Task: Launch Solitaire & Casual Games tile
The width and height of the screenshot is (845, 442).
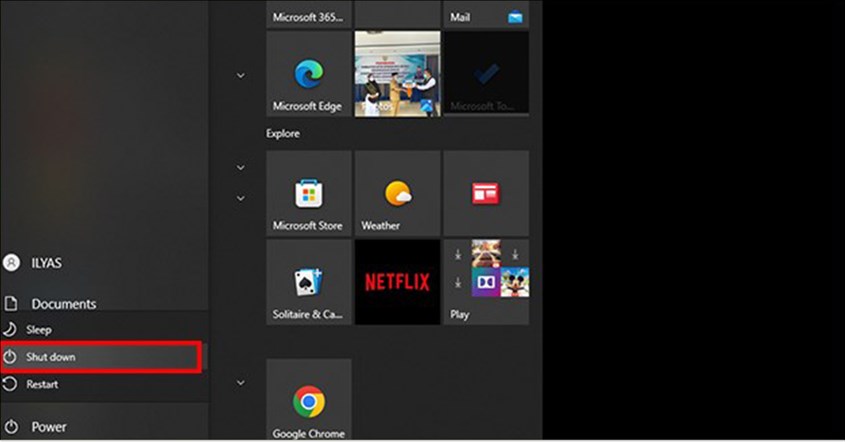Action: [309, 282]
